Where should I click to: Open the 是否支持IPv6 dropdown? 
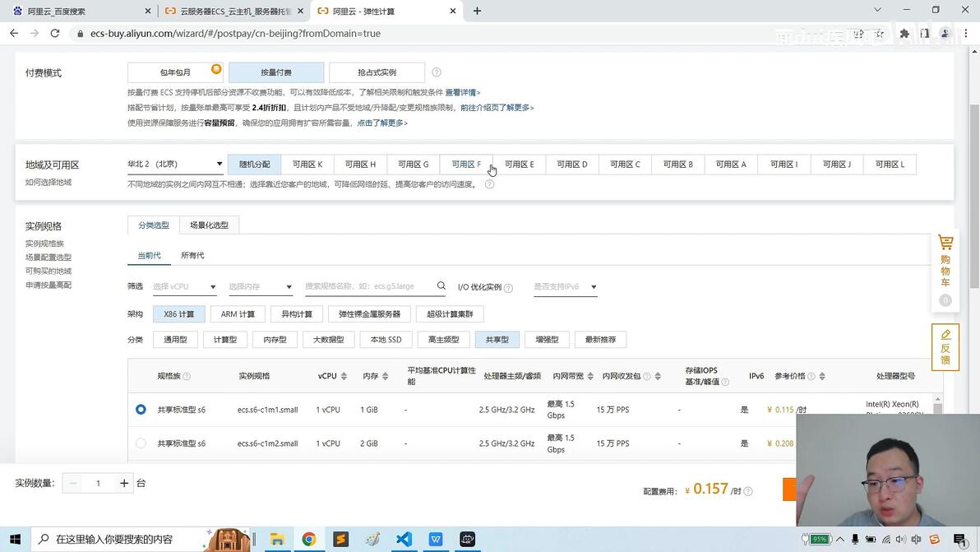pyautogui.click(x=565, y=286)
